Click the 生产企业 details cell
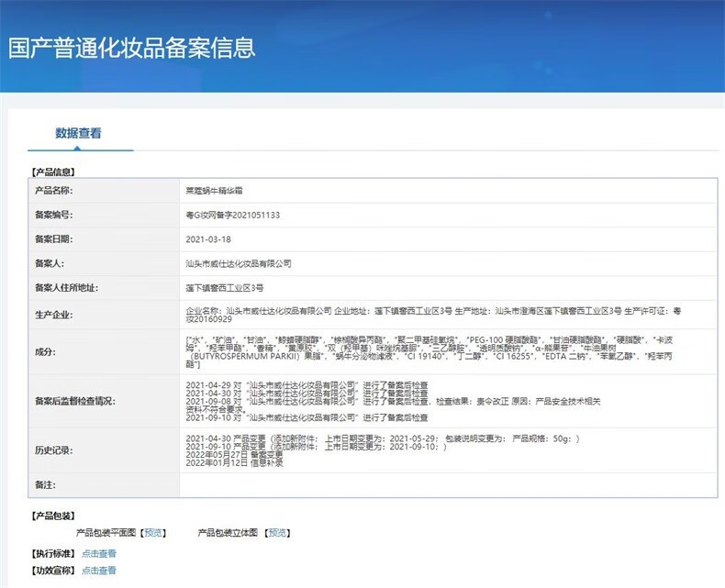Screen dimensions: 725x588 [x=448, y=315]
